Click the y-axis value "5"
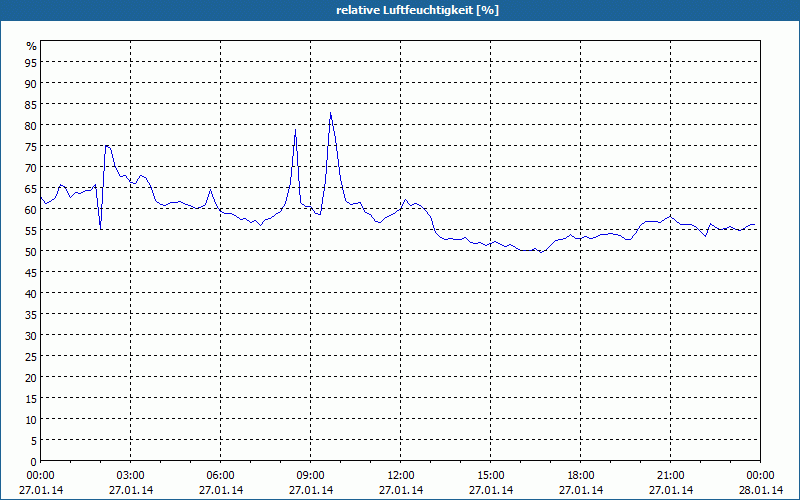 (34, 440)
